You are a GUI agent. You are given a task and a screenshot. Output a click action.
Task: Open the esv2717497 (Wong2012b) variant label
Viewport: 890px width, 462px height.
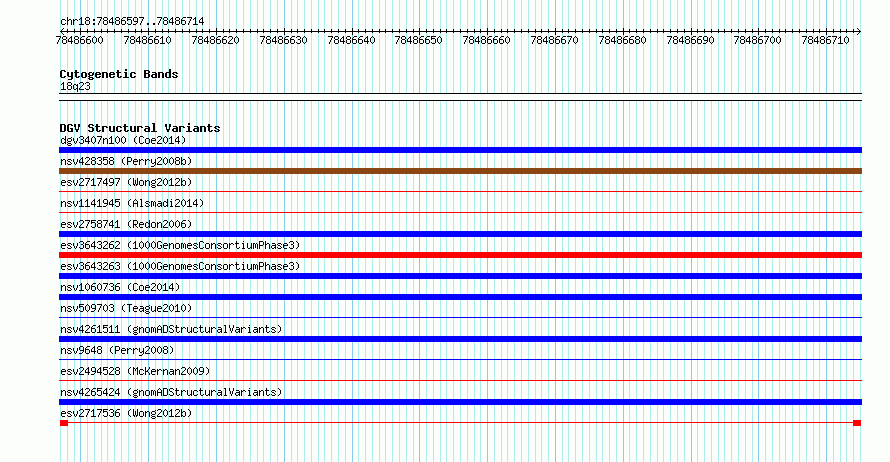(126, 182)
